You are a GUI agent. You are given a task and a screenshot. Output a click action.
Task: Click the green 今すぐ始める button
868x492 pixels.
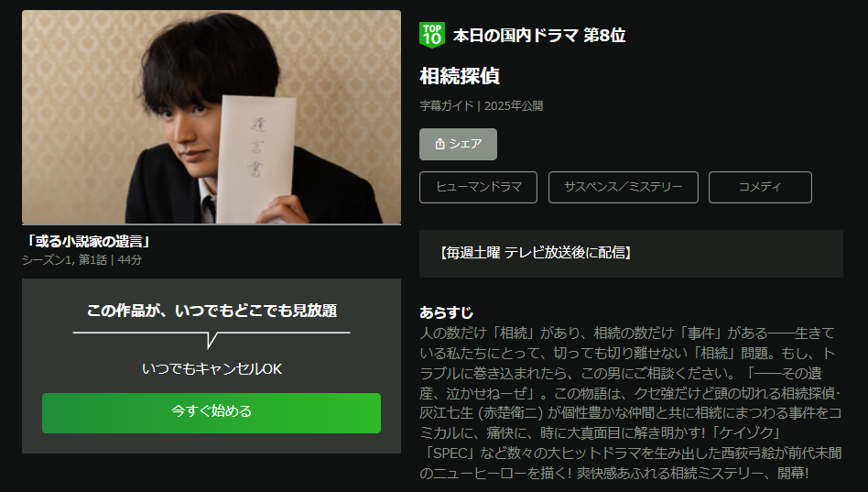click(x=212, y=413)
